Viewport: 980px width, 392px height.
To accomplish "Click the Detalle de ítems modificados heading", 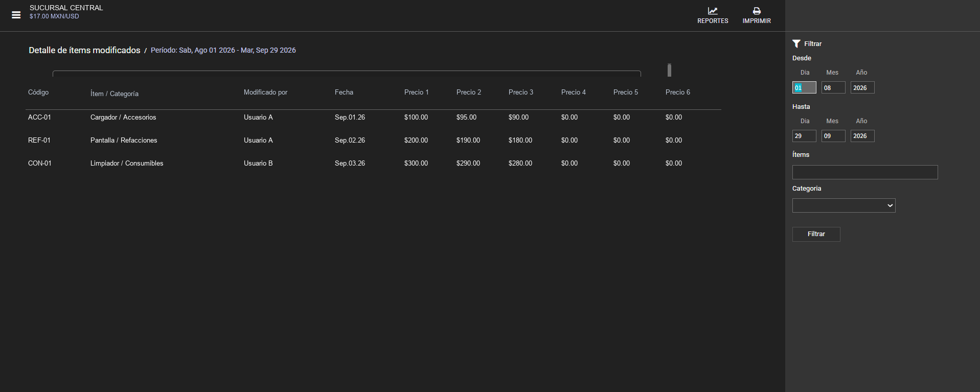I will 84,50.
